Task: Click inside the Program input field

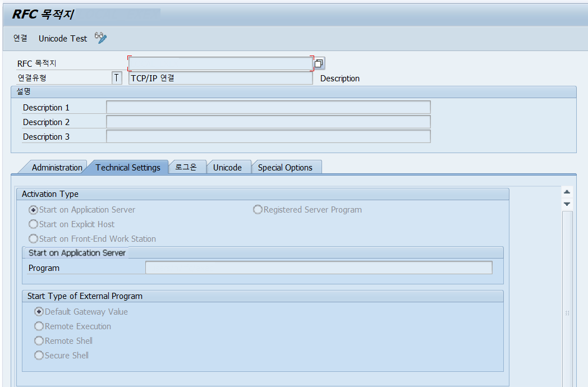Action: point(318,268)
